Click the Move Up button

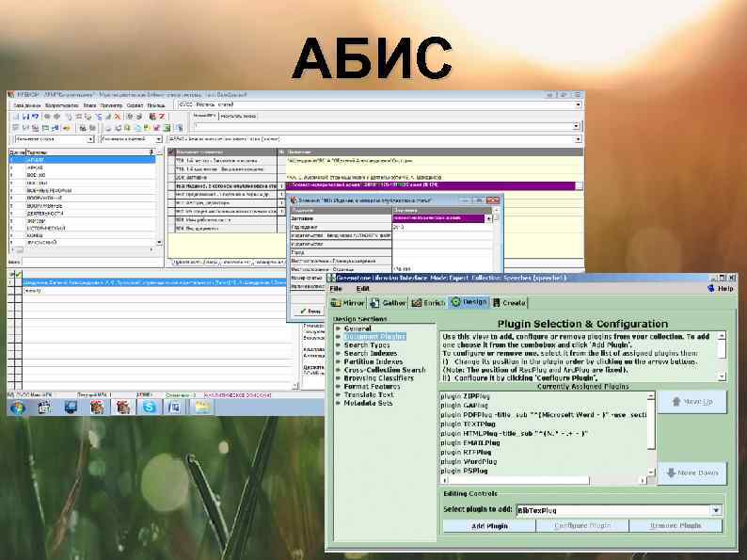692,402
